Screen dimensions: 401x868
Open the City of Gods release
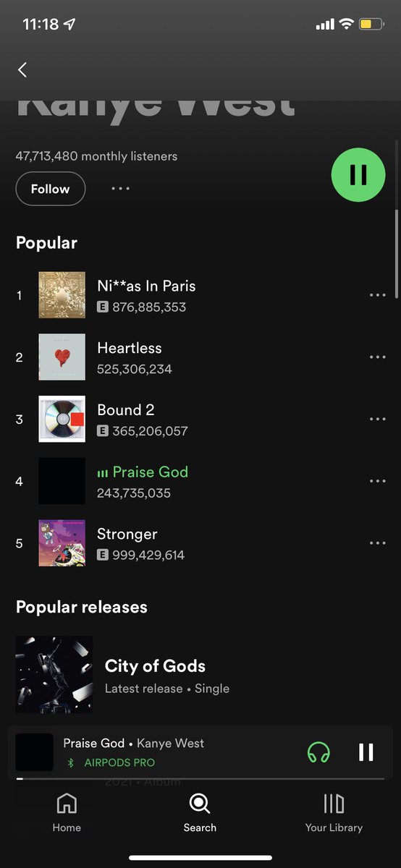(x=200, y=675)
